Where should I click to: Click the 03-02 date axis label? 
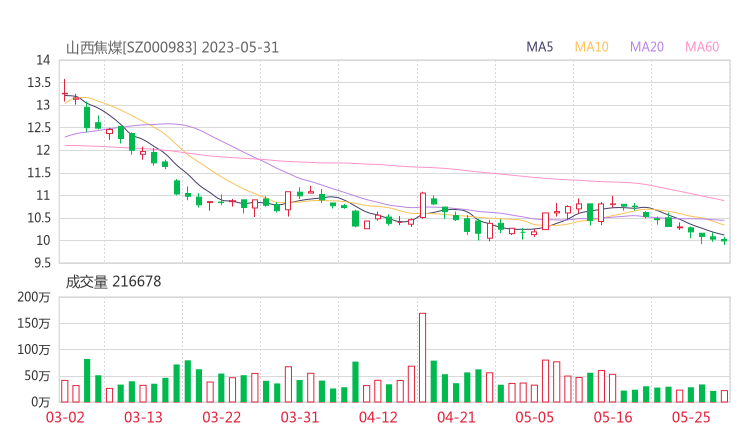click(65, 417)
